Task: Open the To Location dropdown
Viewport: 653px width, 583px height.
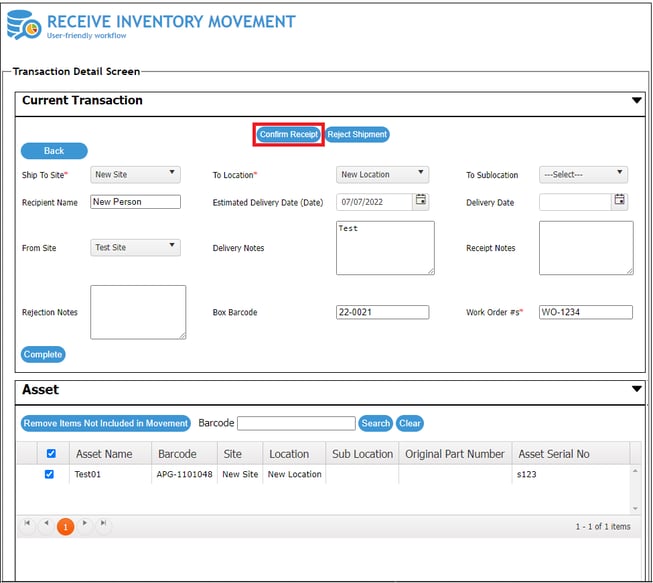Action: 382,174
